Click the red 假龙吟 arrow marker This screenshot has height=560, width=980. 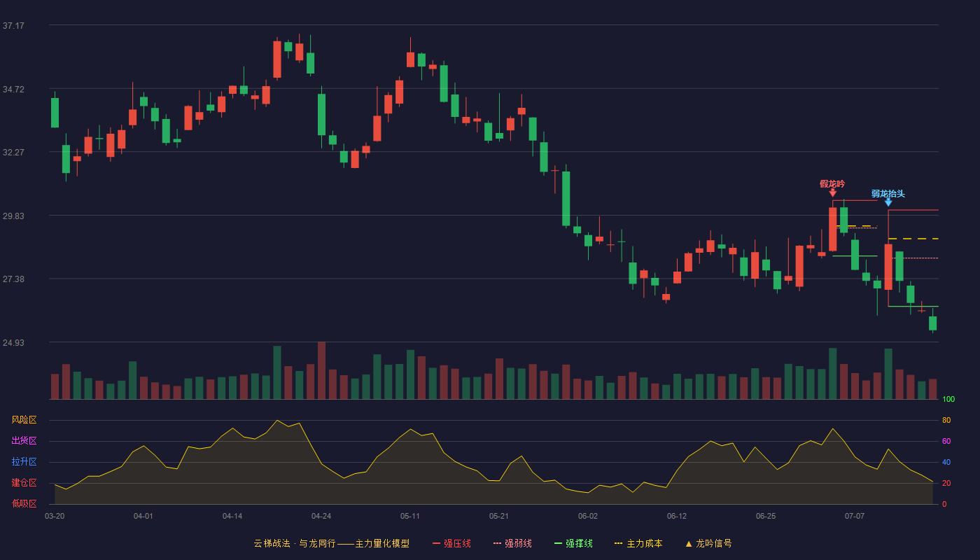click(x=832, y=193)
